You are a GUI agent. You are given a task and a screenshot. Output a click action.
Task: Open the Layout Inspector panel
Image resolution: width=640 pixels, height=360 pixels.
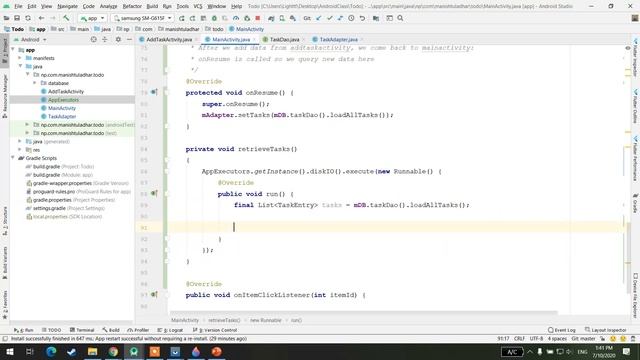[606, 330]
